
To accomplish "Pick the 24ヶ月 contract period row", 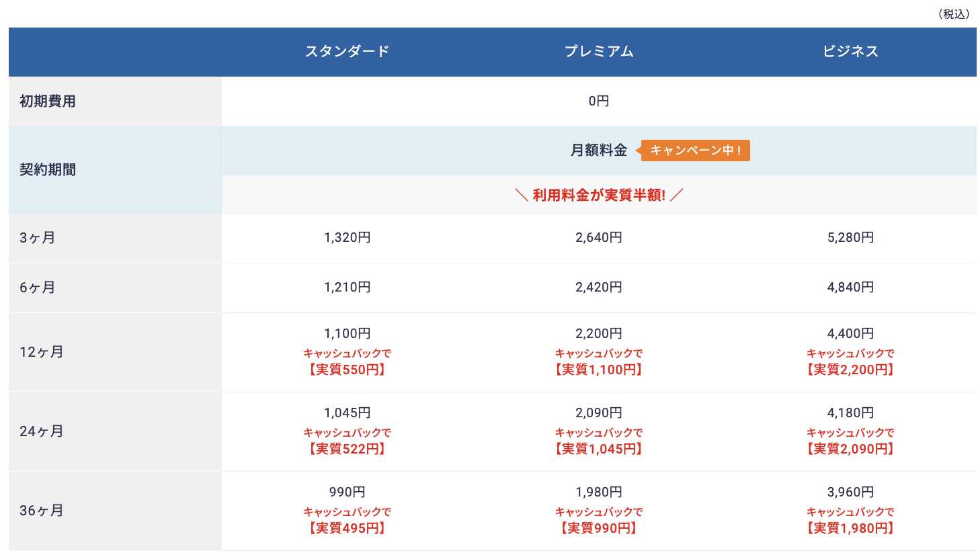I will pos(42,431).
